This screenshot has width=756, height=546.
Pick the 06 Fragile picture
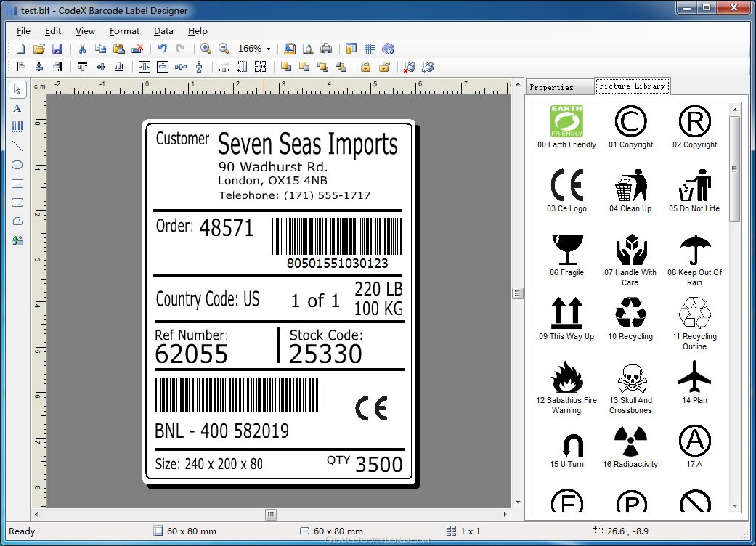pos(566,255)
